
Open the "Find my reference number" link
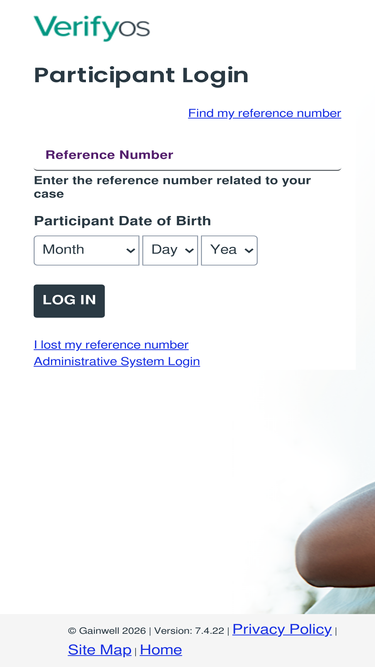[x=264, y=113]
